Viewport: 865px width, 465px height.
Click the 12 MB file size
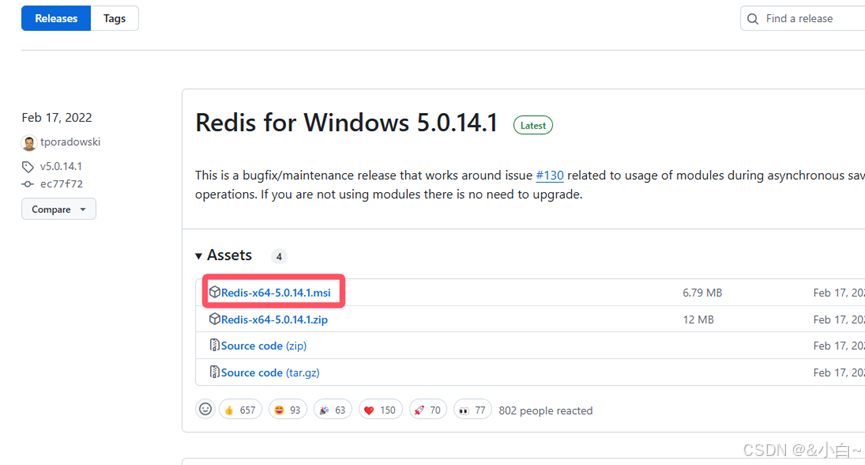698,320
